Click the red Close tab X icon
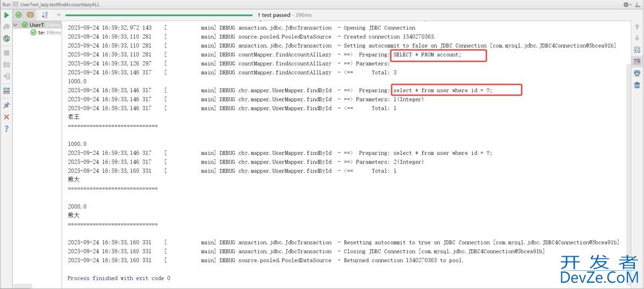 [x=6, y=117]
